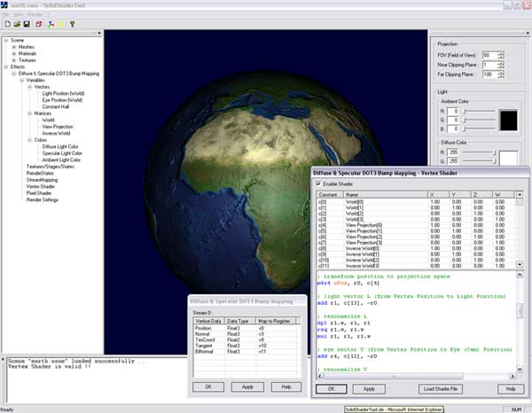Collapse the Variables node
This screenshot has height=413, width=532.
pyautogui.click(x=21, y=80)
